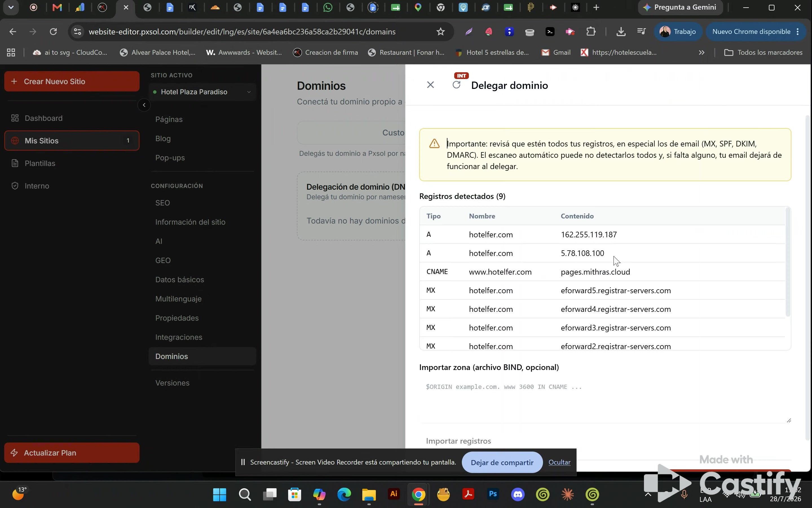Image resolution: width=812 pixels, height=508 pixels.
Task: Expand hidden bookmarks with the double chevron
Action: 701,52
